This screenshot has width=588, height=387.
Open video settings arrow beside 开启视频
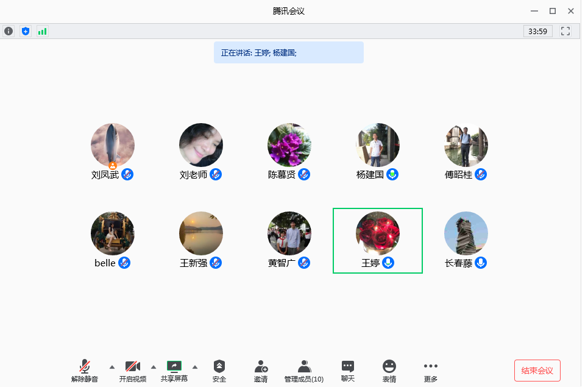pos(153,367)
